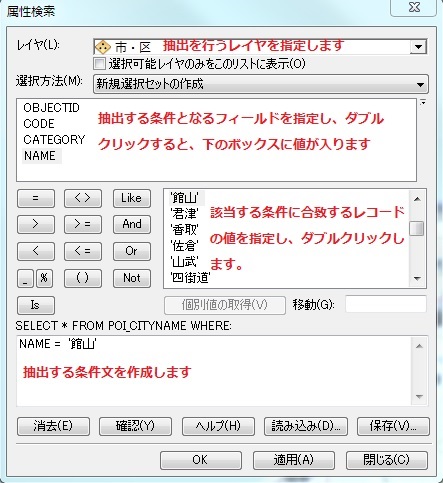Close the 属性検索 dialog with X
Image resolution: width=443 pixels, height=483 pixels.
point(414,7)
